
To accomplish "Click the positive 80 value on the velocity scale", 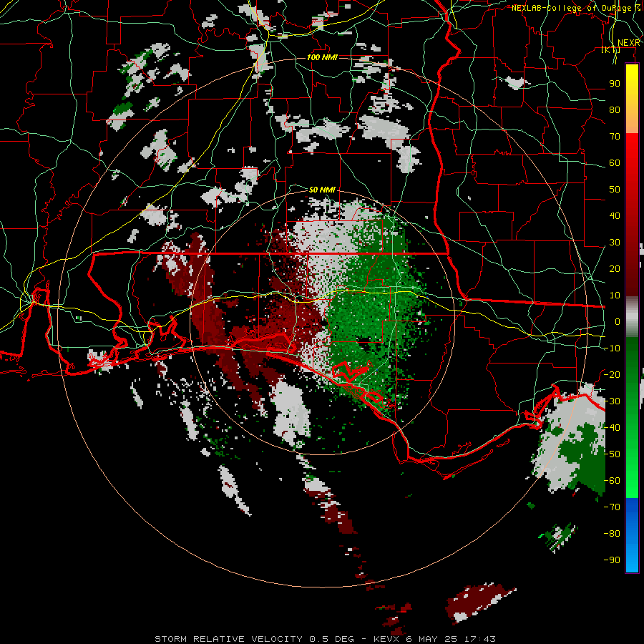I will coord(615,110).
